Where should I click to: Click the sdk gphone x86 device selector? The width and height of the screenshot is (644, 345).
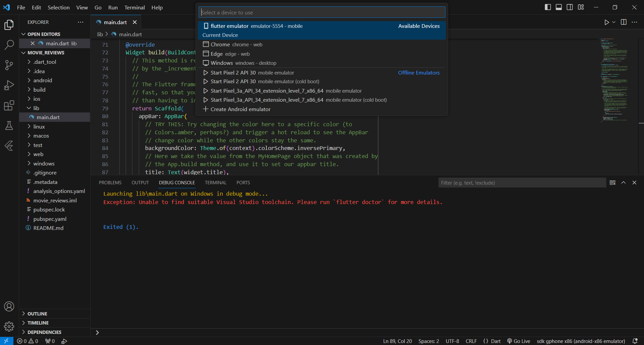pos(581,341)
